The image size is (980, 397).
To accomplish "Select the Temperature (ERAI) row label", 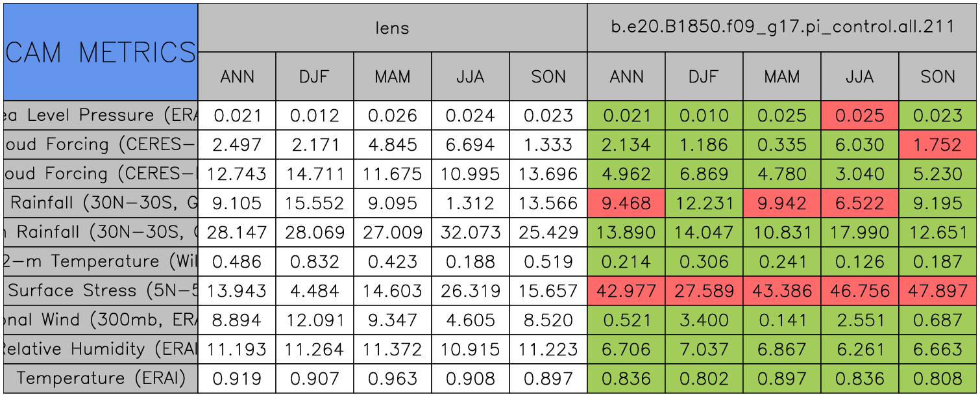I will pyautogui.click(x=101, y=378).
